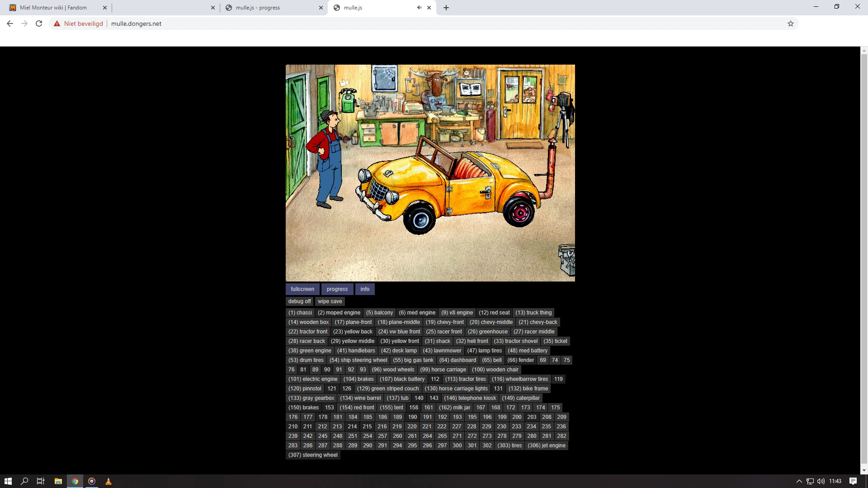Unmute audio on the mulle.js tab

[x=419, y=7]
